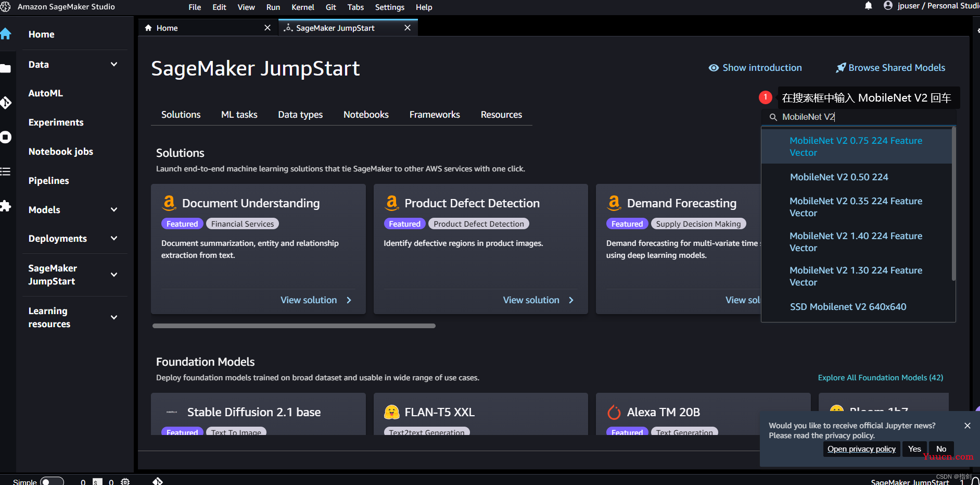Expand the Models sidebar section
This screenshot has height=485, width=980.
[114, 209]
